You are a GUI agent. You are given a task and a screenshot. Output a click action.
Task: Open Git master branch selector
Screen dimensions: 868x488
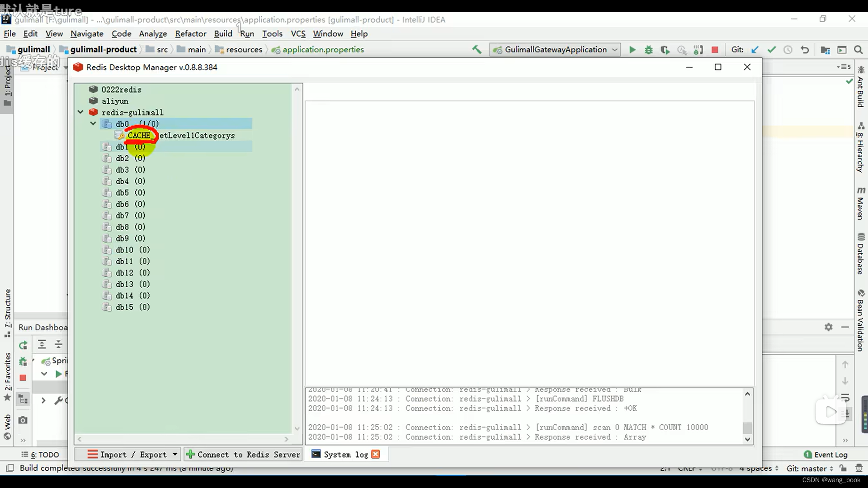pyautogui.click(x=810, y=469)
